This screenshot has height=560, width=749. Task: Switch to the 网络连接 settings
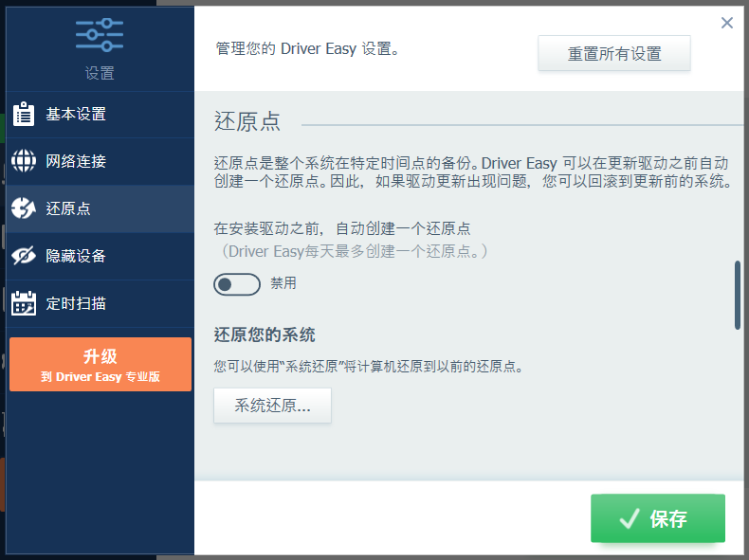pos(100,161)
